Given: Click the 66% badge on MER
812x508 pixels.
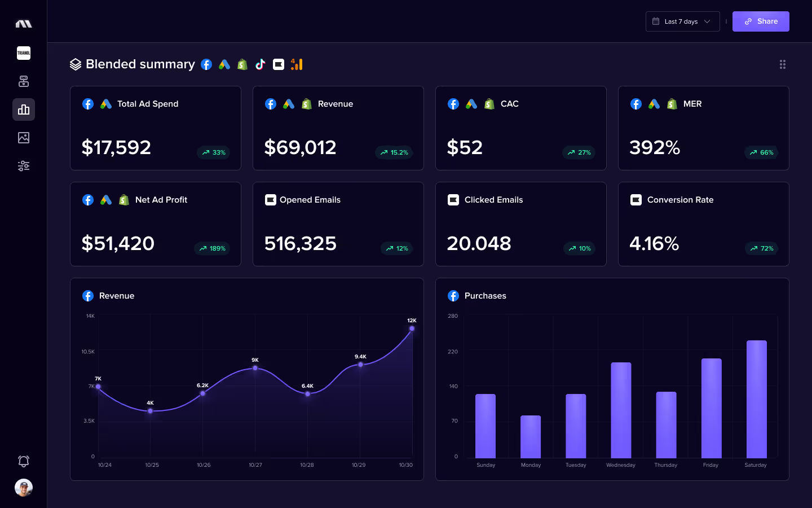Looking at the screenshot, I should point(761,152).
